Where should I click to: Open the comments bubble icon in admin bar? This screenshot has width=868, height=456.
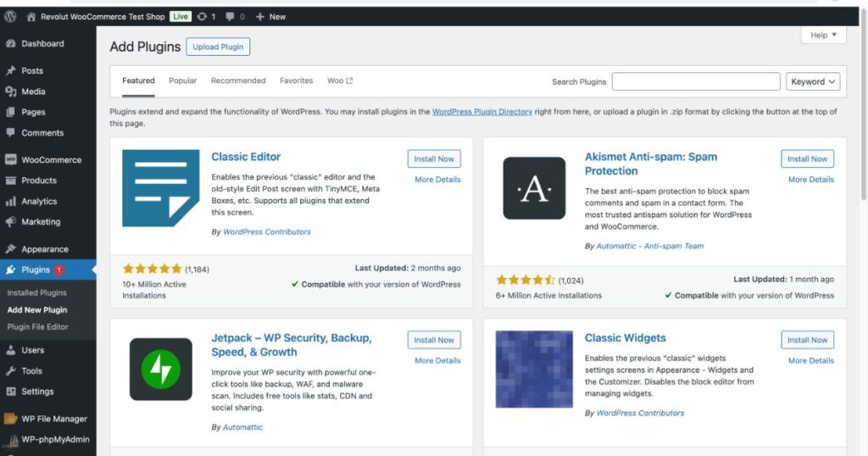click(x=231, y=17)
